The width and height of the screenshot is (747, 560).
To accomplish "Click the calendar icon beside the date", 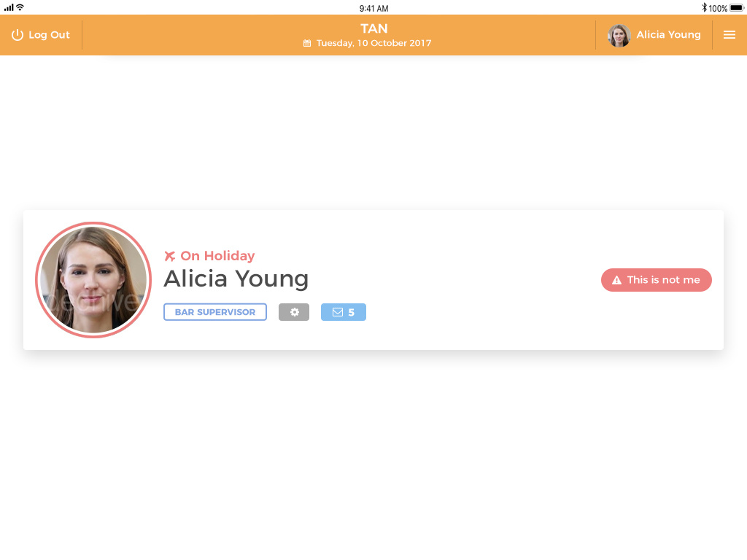I will click(x=307, y=43).
